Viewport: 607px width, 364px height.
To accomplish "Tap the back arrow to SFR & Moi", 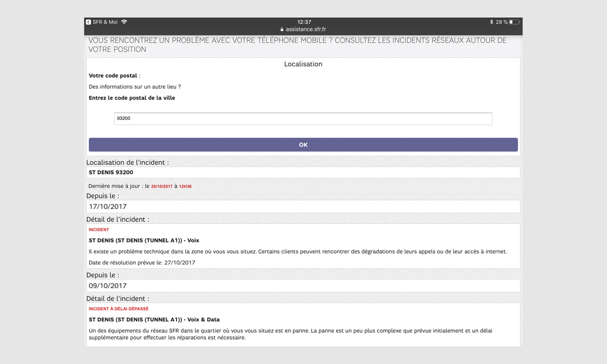I will coord(88,22).
